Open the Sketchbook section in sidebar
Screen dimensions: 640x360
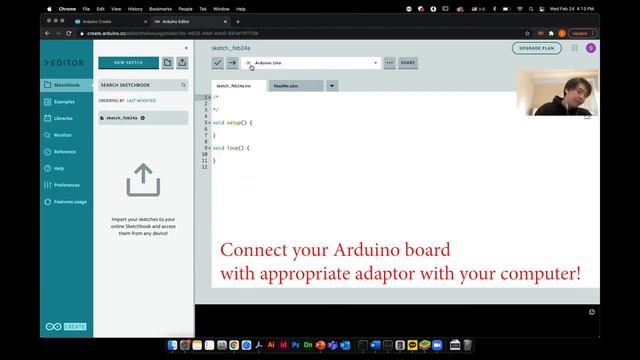67,85
